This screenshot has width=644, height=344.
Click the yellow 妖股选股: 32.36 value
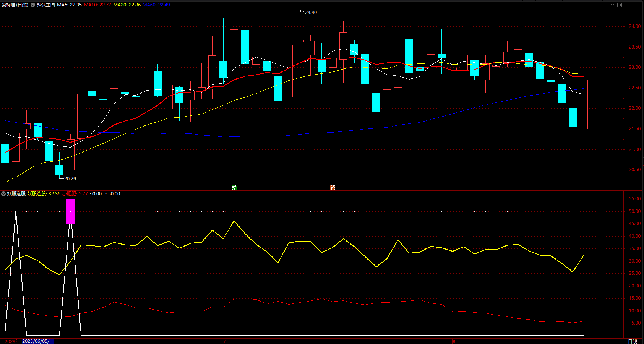[x=44, y=194]
